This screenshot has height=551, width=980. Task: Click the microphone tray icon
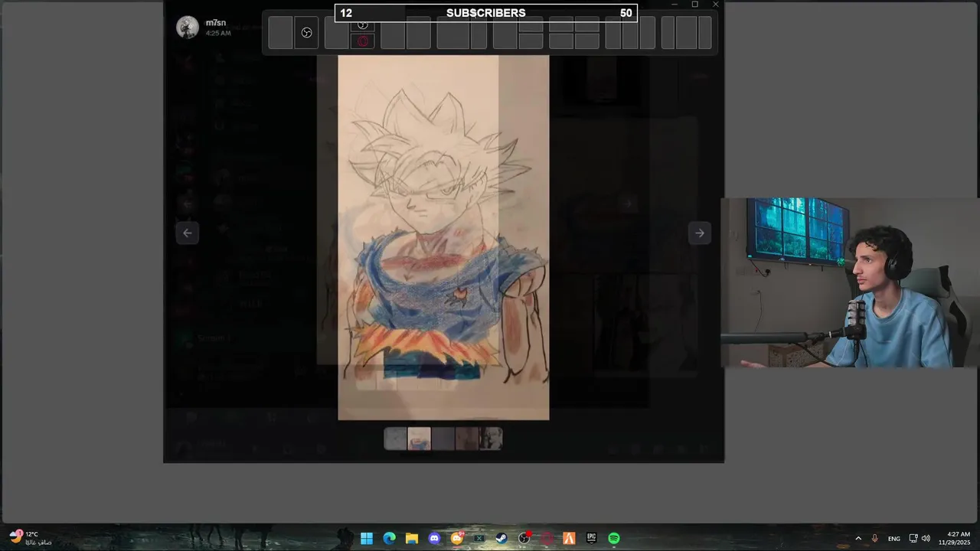click(x=874, y=538)
